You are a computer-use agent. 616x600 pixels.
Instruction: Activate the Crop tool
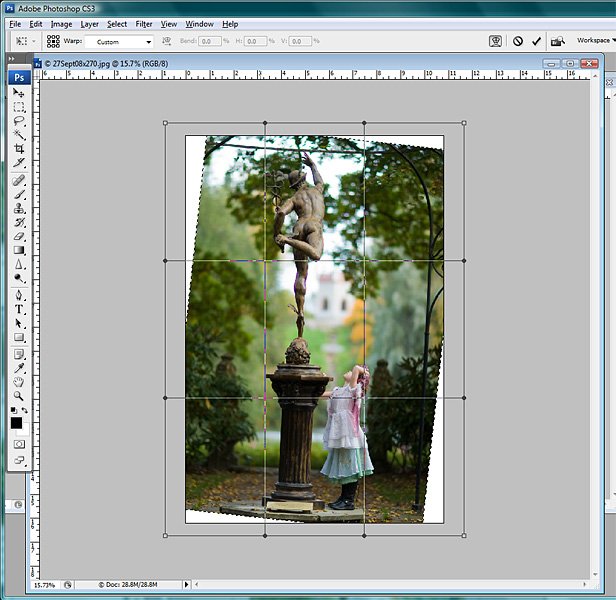click(19, 148)
